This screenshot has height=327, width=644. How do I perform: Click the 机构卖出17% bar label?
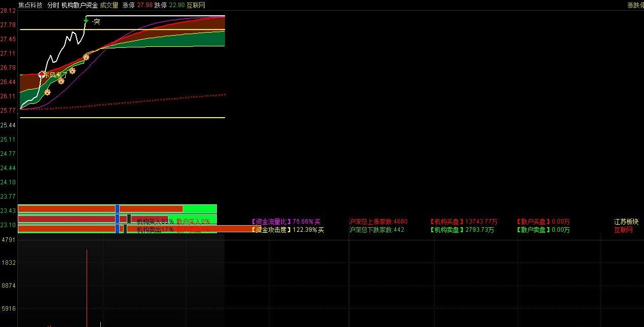(155, 230)
